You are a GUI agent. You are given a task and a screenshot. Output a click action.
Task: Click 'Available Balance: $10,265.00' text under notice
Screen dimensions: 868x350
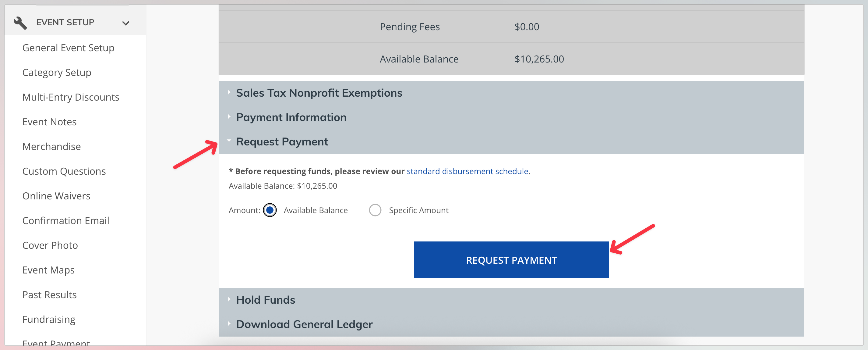click(283, 186)
